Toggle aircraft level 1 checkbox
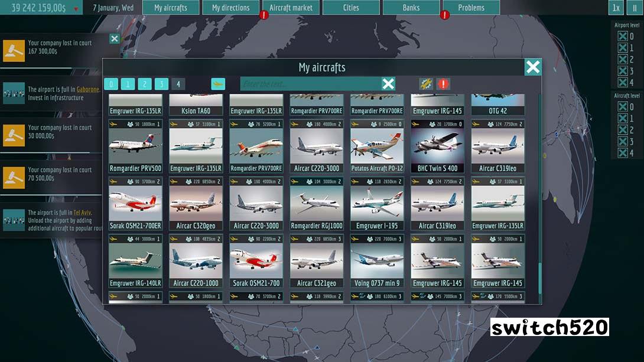The width and height of the screenshot is (644, 362). pos(623,118)
